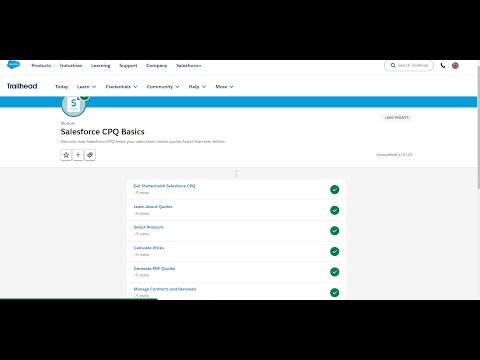Click checkmark for Learn About Quotes

[x=334, y=210]
